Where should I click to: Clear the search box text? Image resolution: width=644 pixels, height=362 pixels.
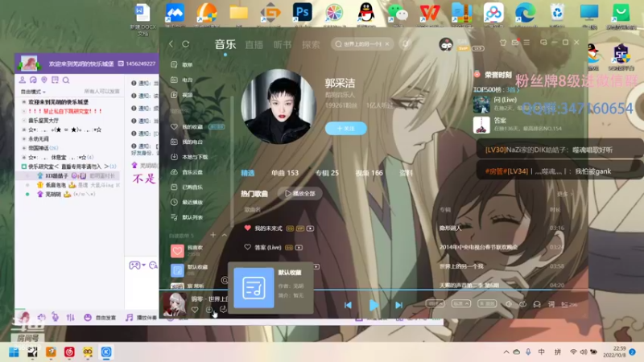coord(387,44)
